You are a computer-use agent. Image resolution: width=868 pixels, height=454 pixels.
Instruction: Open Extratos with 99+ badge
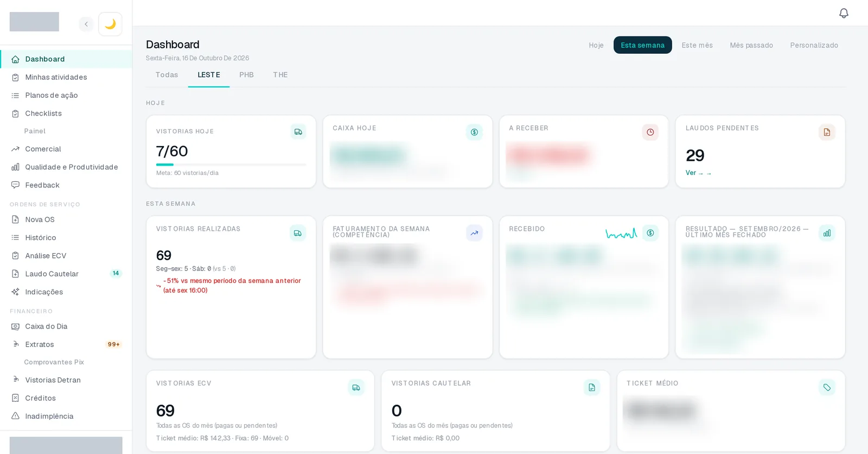tap(66, 344)
